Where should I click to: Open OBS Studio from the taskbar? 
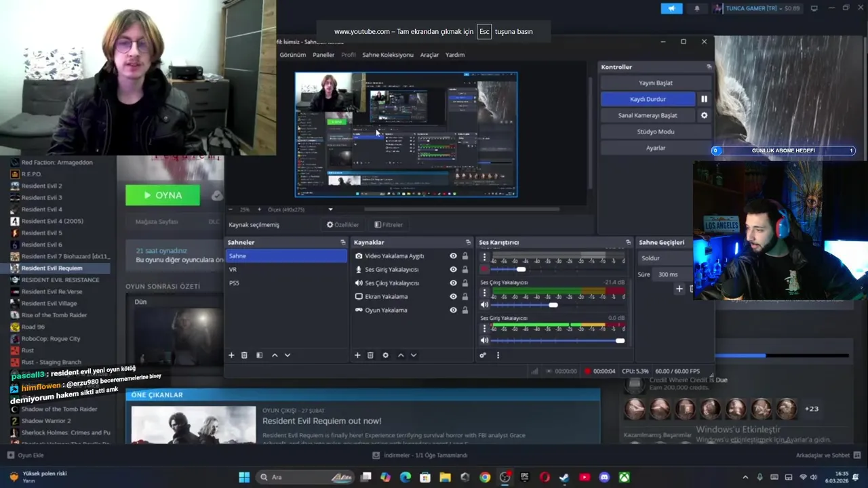point(505,477)
